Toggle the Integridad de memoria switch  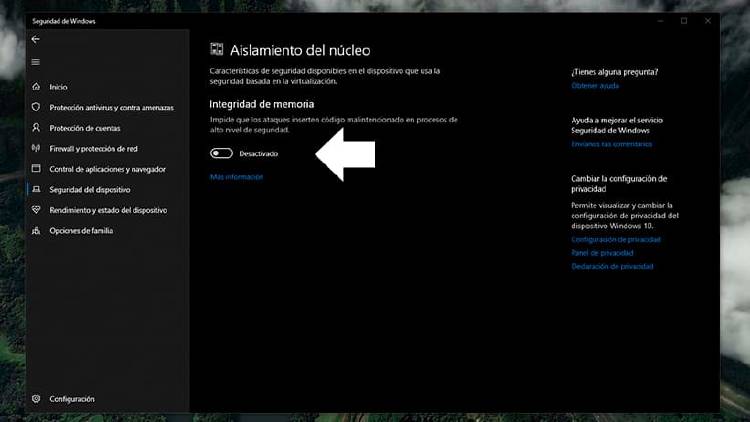(x=221, y=153)
